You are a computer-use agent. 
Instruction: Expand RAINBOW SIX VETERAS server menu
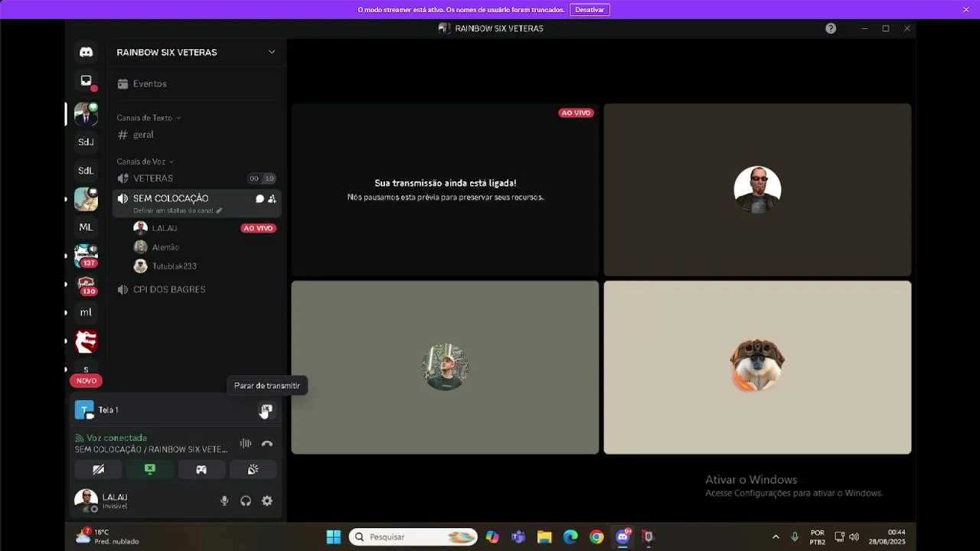coord(271,52)
